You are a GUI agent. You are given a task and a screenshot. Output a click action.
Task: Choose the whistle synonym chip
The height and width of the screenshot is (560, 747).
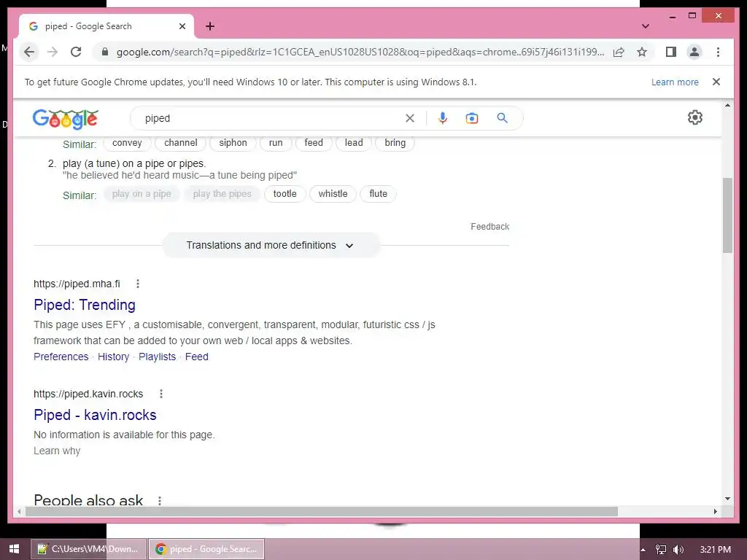click(x=333, y=194)
